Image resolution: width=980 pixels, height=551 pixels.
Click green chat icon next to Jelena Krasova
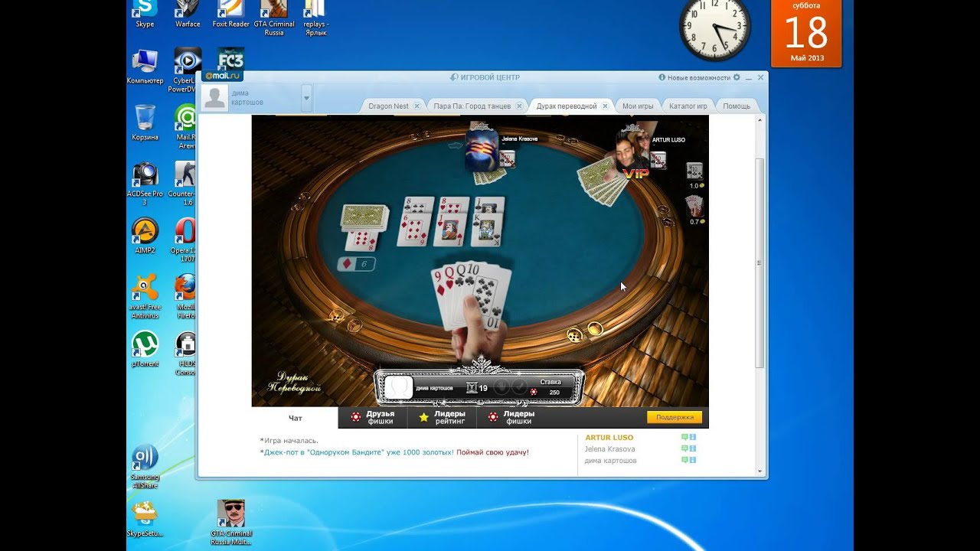684,448
